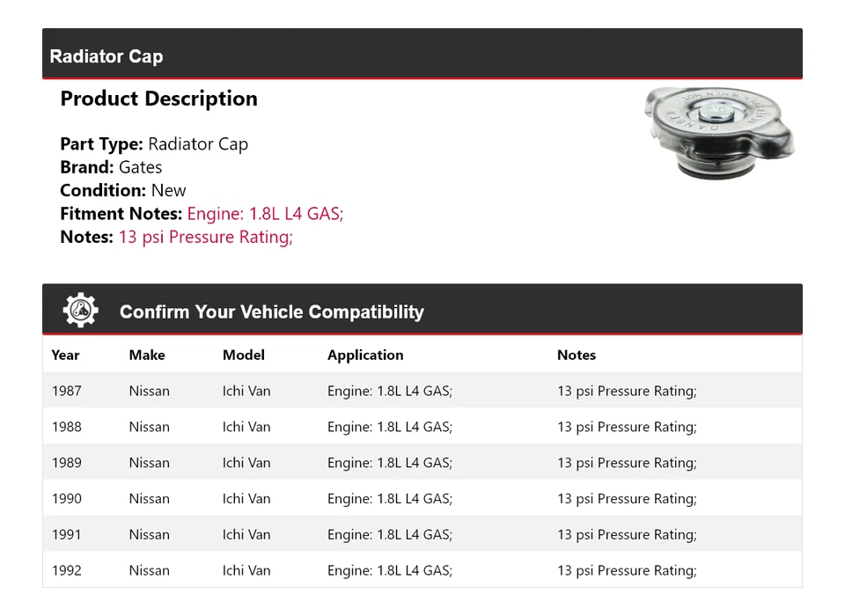Viewport: 845px width, 616px height.
Task: Select the 1987 year cell
Action: click(x=66, y=391)
